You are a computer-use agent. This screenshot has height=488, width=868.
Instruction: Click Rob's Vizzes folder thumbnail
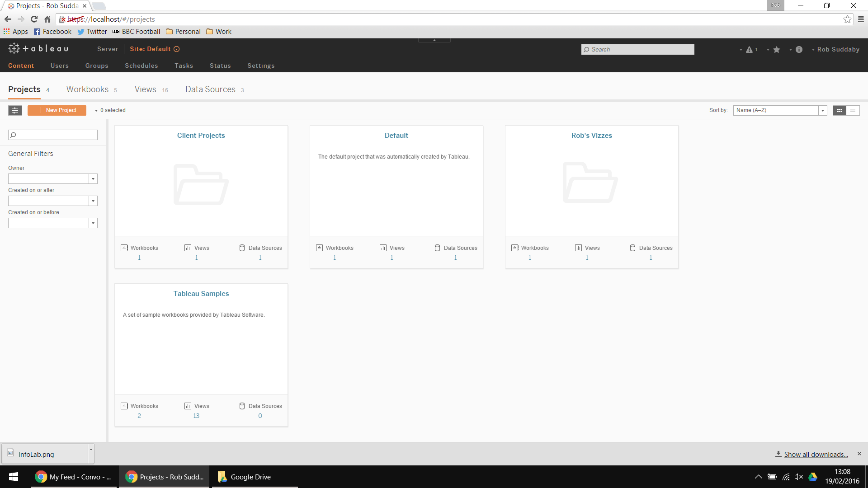590,182
